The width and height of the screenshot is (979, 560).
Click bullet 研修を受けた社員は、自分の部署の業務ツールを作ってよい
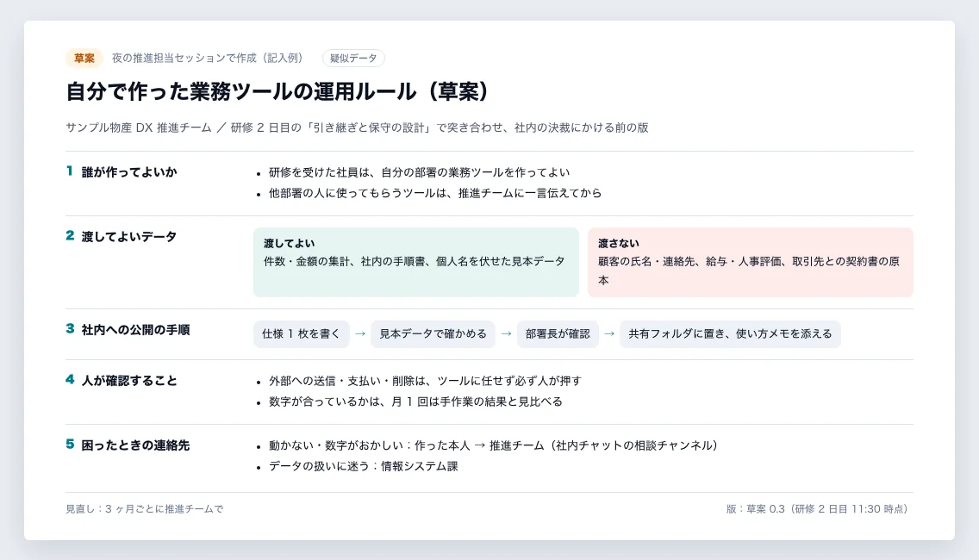(x=419, y=172)
